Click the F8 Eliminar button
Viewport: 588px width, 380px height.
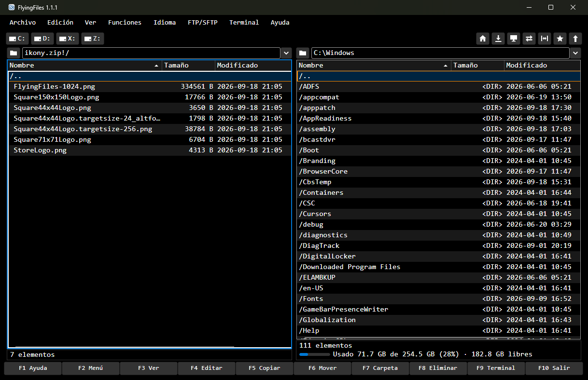(438, 368)
